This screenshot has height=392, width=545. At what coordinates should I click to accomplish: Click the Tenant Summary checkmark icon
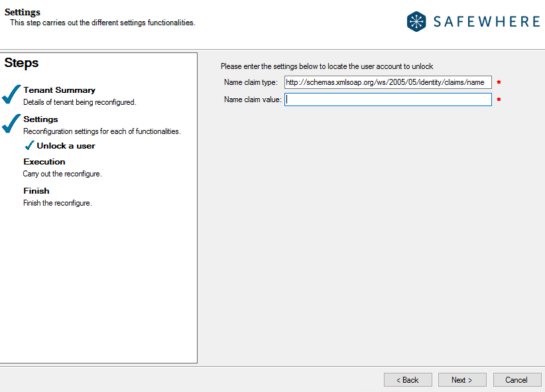(11, 95)
